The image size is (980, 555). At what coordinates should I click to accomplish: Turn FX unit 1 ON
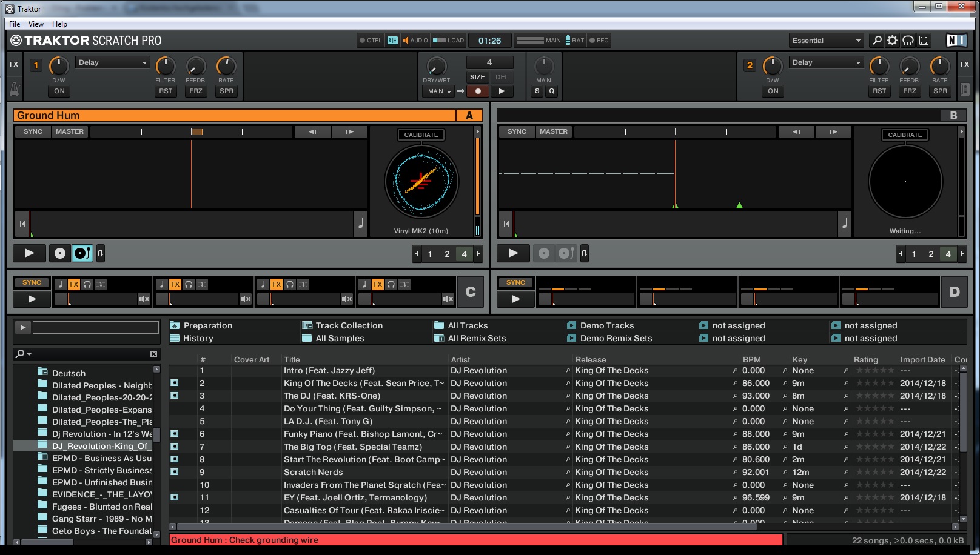coord(59,91)
